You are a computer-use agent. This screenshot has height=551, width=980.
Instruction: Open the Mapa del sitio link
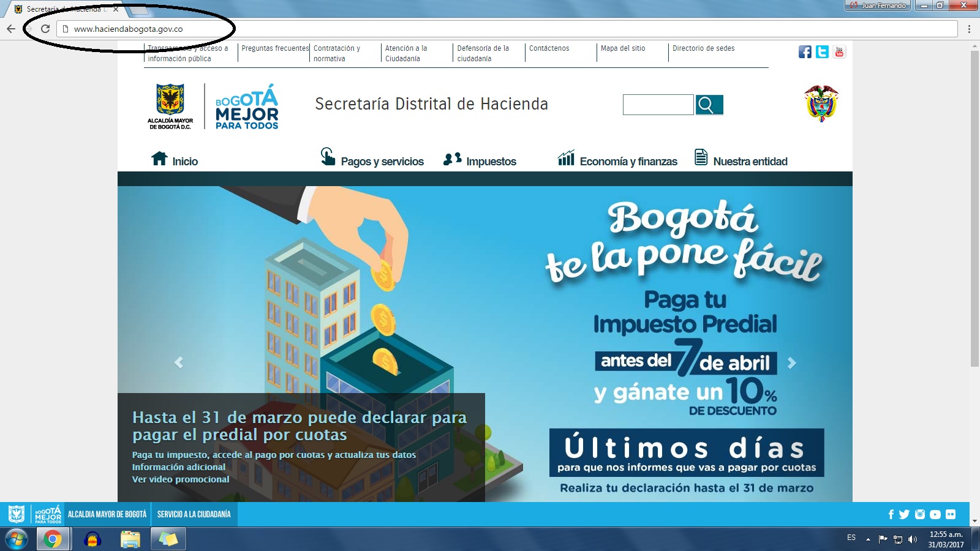pos(623,48)
